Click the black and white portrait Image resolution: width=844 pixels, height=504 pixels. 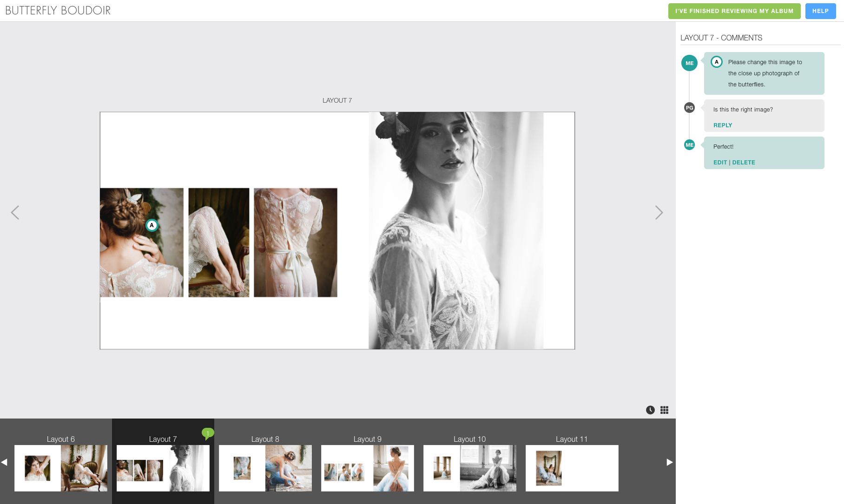[x=456, y=230]
